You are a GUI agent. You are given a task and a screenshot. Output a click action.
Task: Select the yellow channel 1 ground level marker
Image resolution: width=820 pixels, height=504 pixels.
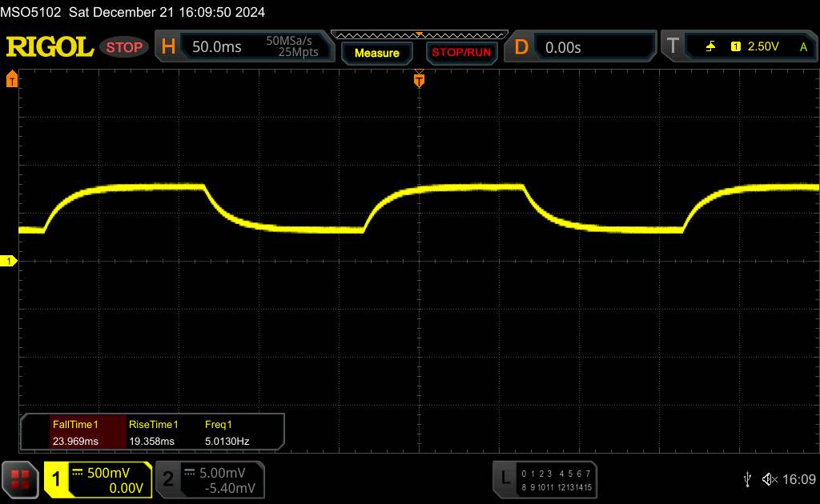tap(10, 262)
